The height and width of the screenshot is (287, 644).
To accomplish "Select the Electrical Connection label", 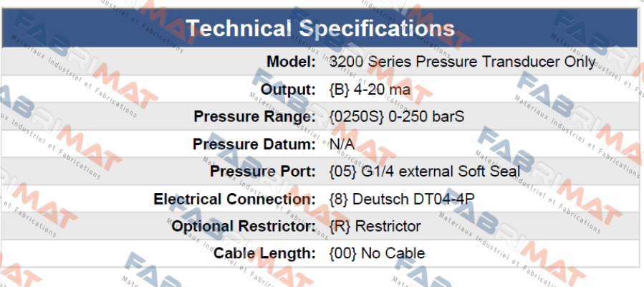I will pyautogui.click(x=234, y=199).
